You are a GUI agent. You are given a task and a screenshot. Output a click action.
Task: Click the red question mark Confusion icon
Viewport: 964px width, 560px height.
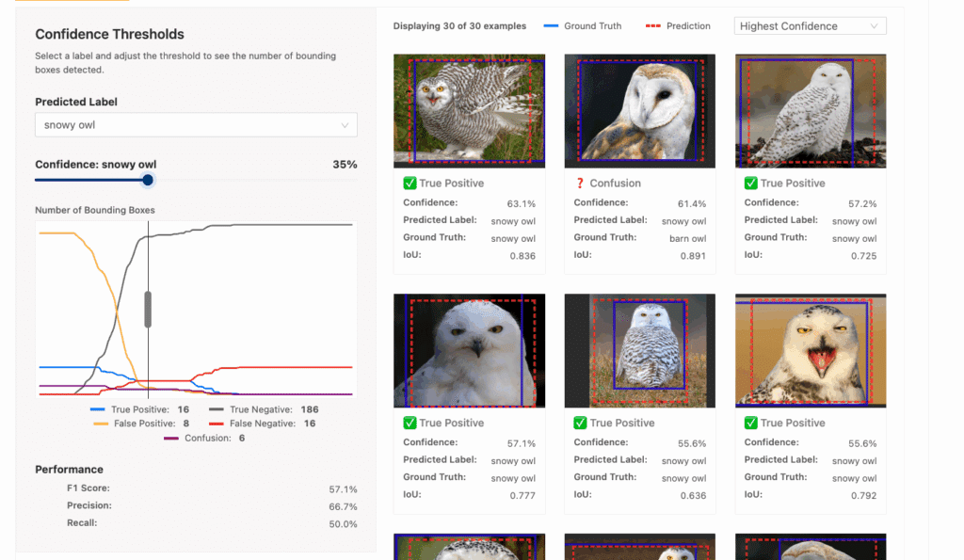(x=579, y=184)
